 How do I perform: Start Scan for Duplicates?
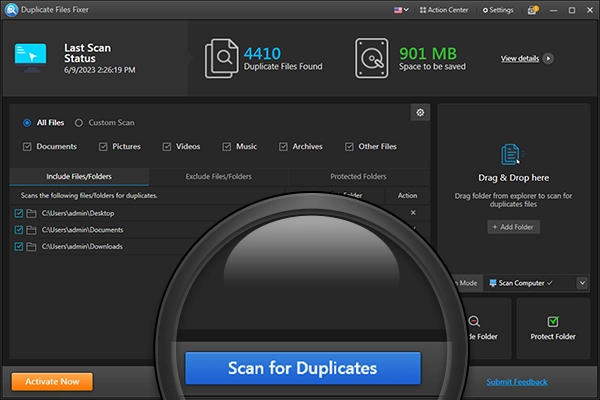point(303,368)
